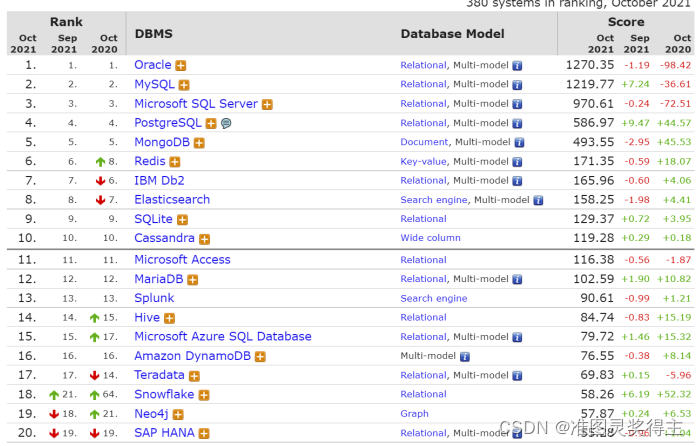
Task: Open the Microsoft SQL Server link
Action: coord(196,103)
